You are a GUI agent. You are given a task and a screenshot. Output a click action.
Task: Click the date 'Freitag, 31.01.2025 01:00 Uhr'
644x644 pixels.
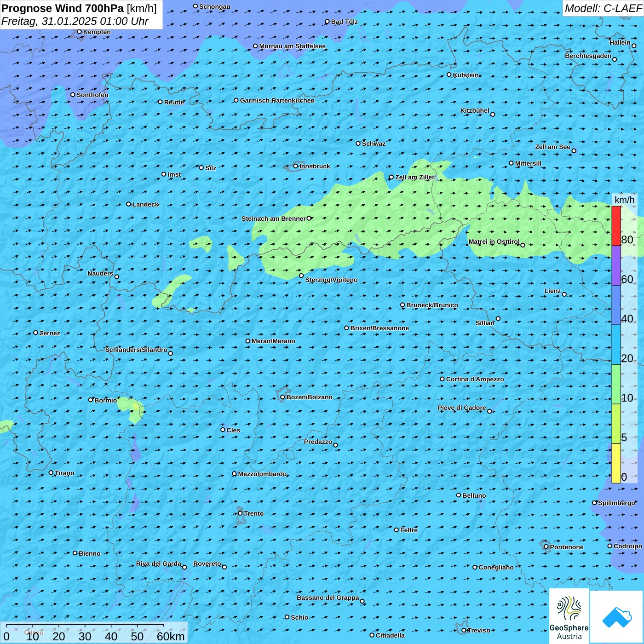pyautogui.click(x=75, y=21)
